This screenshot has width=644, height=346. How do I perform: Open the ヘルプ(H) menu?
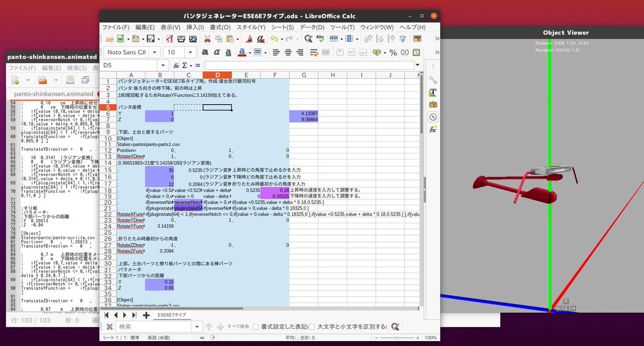click(413, 27)
